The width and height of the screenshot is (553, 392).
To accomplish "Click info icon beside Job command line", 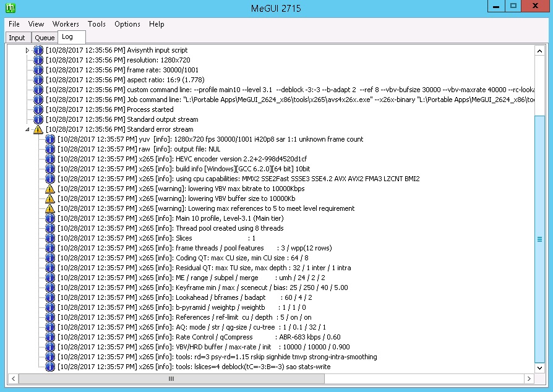I will click(x=38, y=100).
